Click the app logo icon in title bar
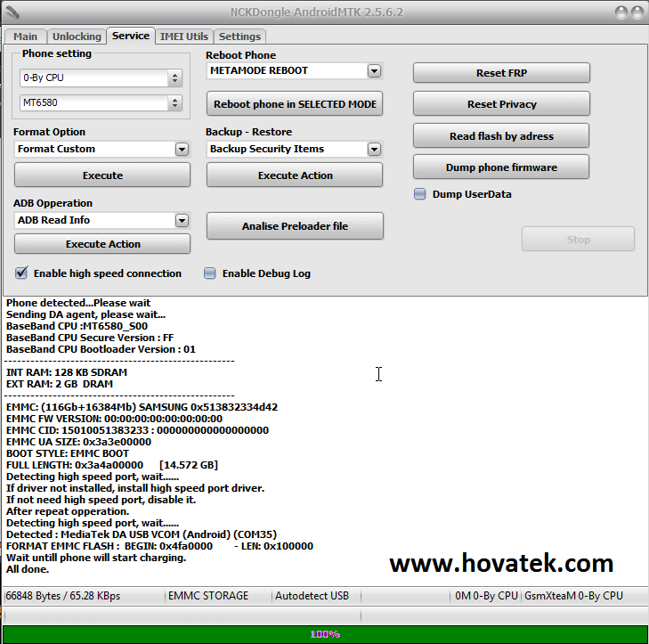This screenshot has height=644, width=649. 12,12
